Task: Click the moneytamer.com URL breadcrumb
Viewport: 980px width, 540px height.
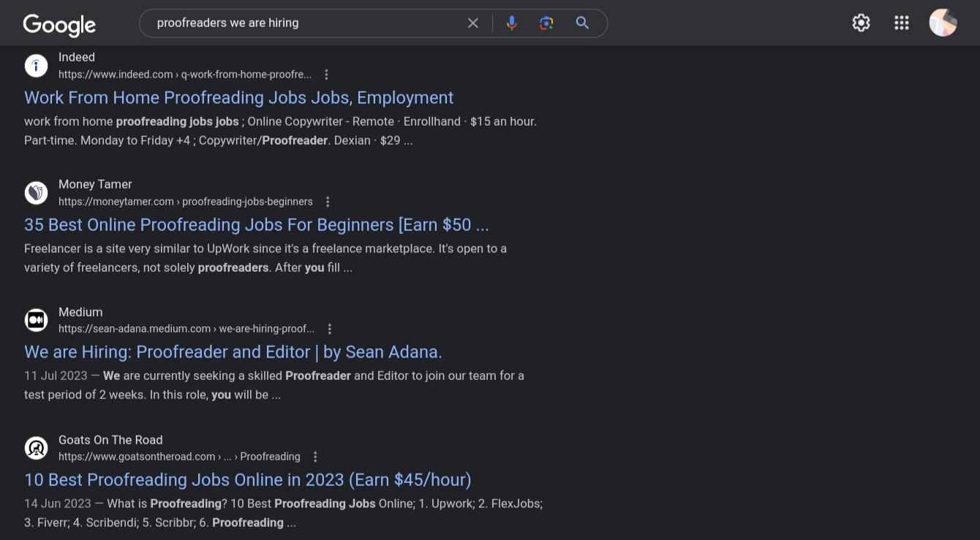Action: pos(186,202)
